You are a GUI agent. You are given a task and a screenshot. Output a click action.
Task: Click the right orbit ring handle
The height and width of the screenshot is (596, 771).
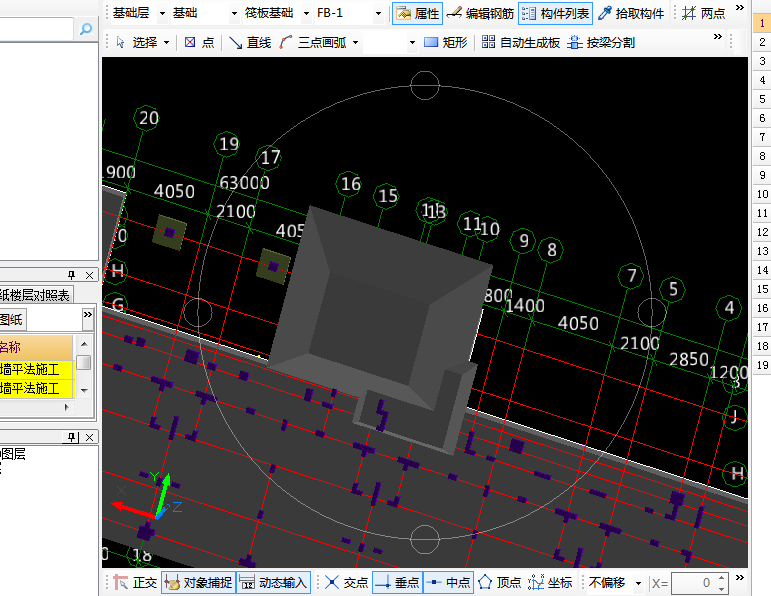click(652, 312)
